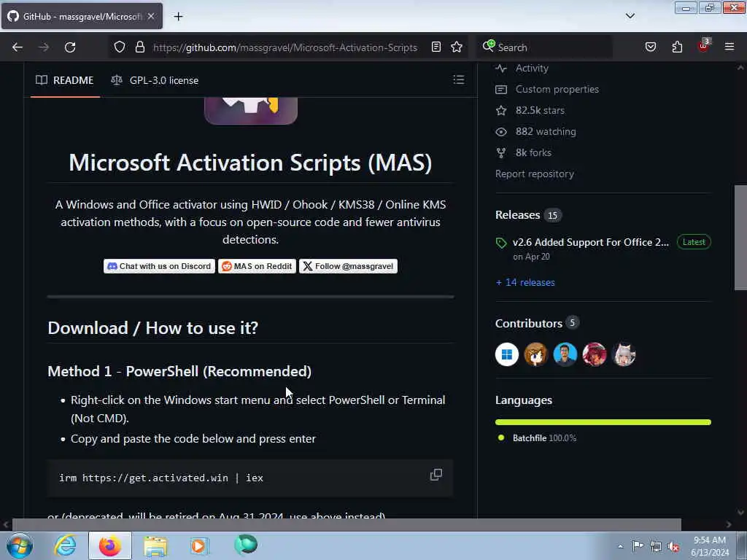Click the muted volume tray icon
747x560 pixels.
pyautogui.click(x=673, y=546)
